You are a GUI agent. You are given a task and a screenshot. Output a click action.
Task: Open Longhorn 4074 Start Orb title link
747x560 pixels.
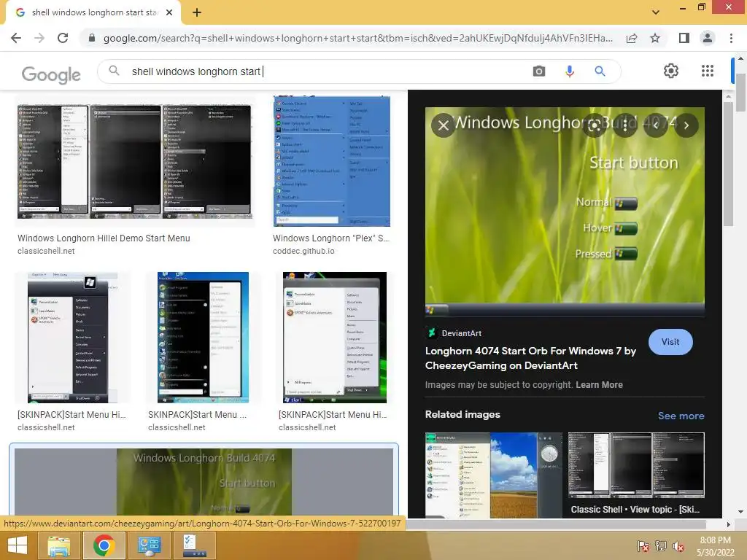pos(530,358)
